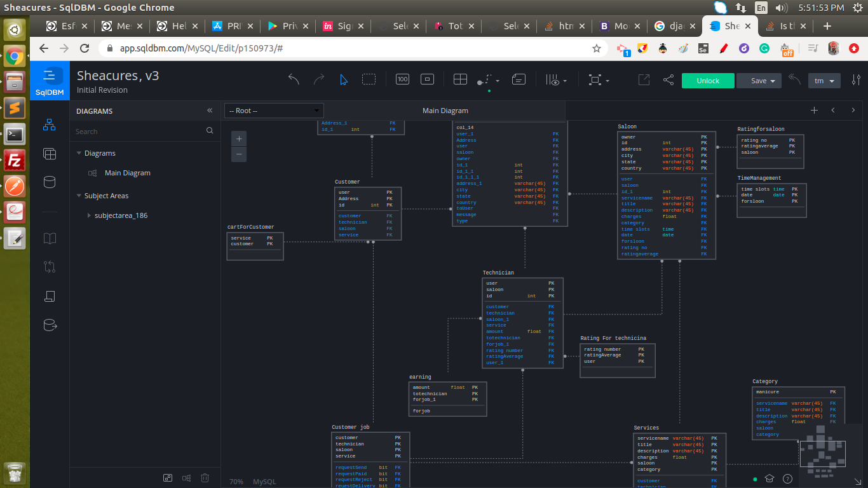The image size is (868, 488).
Task: Select Main Diagram in the explorer tree
Action: (x=127, y=173)
